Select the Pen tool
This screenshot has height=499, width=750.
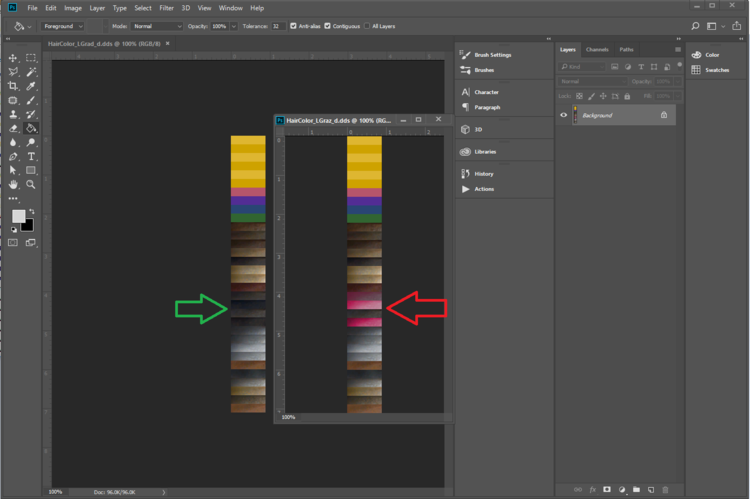click(13, 156)
